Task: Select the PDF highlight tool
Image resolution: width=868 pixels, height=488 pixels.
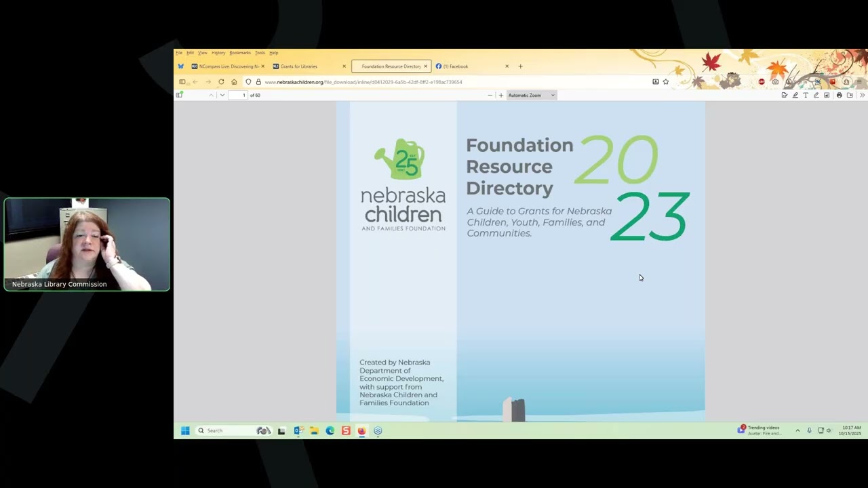Action: coord(795,95)
